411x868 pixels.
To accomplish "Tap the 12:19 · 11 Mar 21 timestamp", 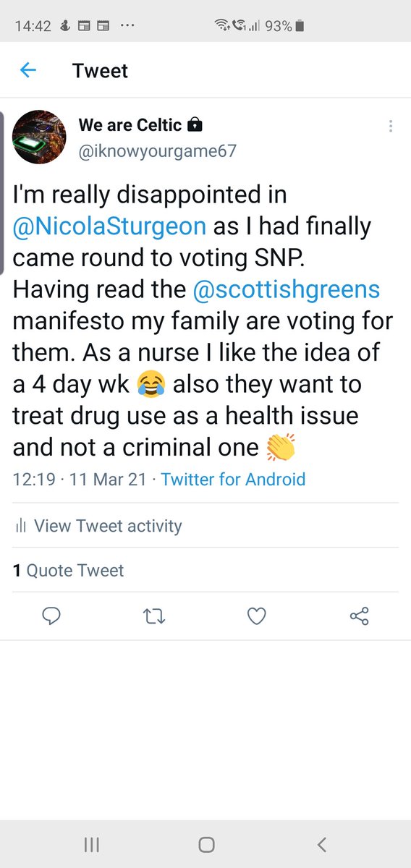I will (x=81, y=479).
